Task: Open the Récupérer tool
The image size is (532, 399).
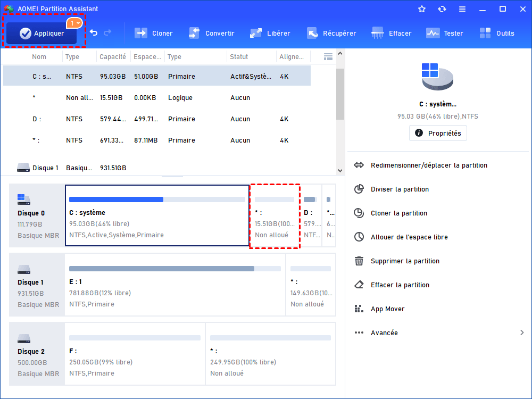Action: 331,33
